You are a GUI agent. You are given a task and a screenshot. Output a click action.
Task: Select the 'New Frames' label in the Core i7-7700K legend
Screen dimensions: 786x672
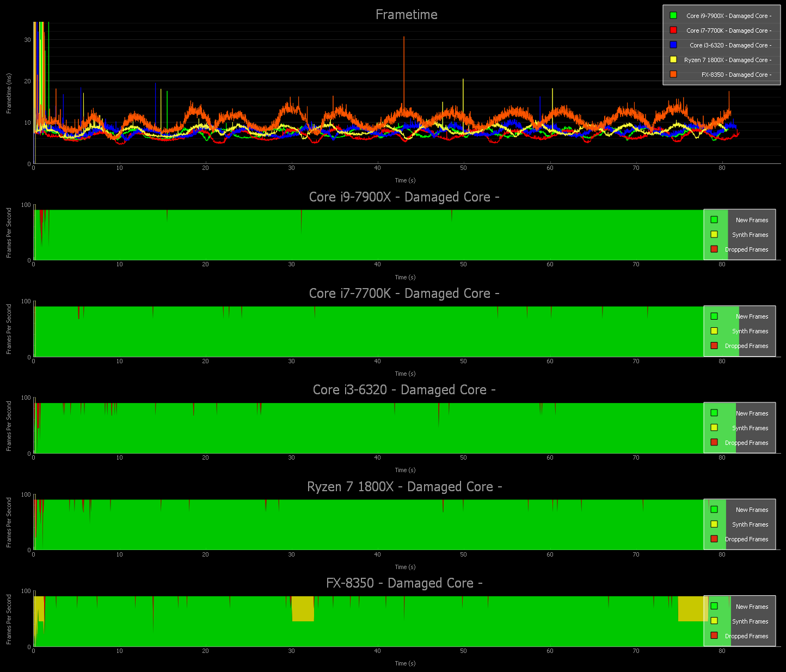click(752, 316)
